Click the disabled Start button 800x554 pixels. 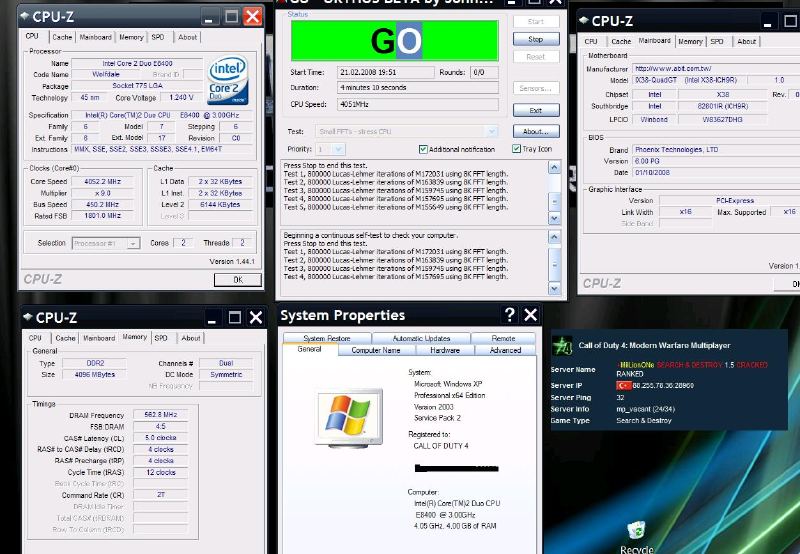(x=536, y=21)
